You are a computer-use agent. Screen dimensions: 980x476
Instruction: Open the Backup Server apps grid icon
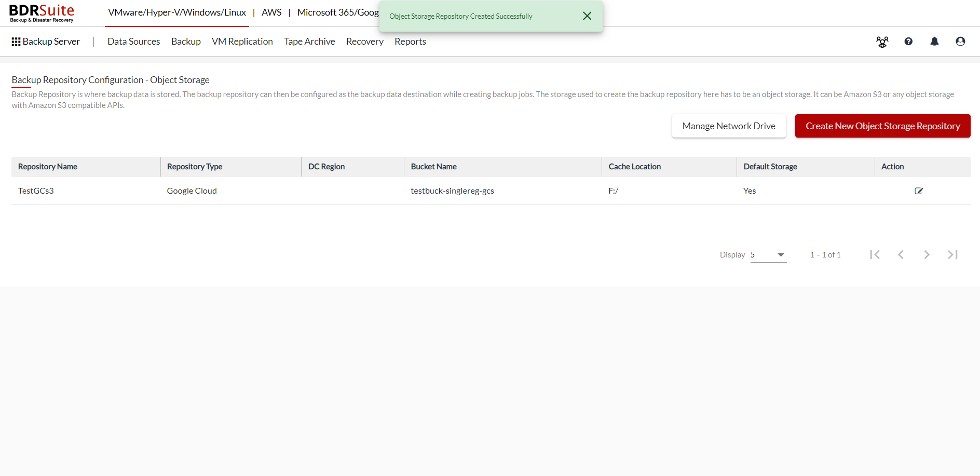pos(16,42)
